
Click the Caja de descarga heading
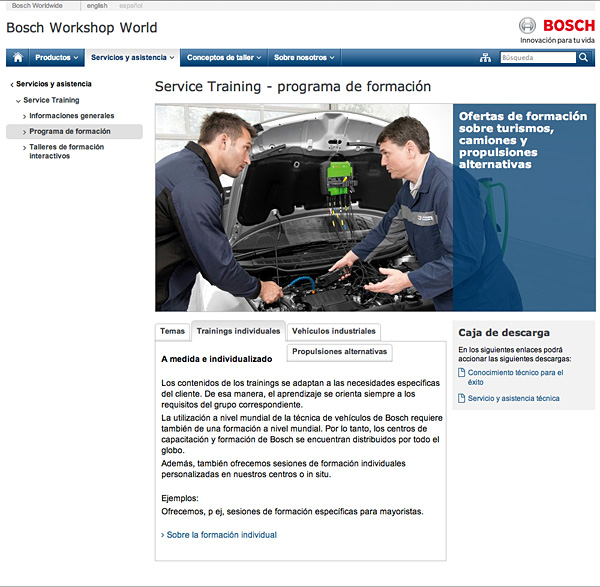click(x=504, y=333)
